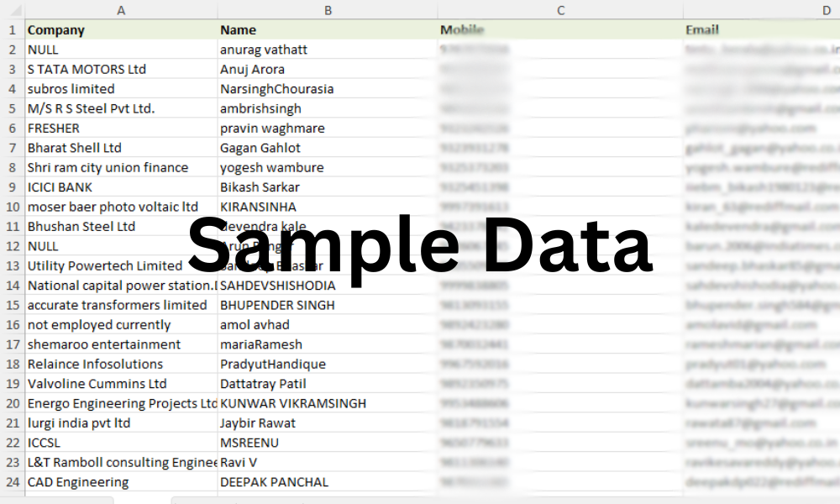Select the name 'mariaRamesh'

tap(328, 344)
